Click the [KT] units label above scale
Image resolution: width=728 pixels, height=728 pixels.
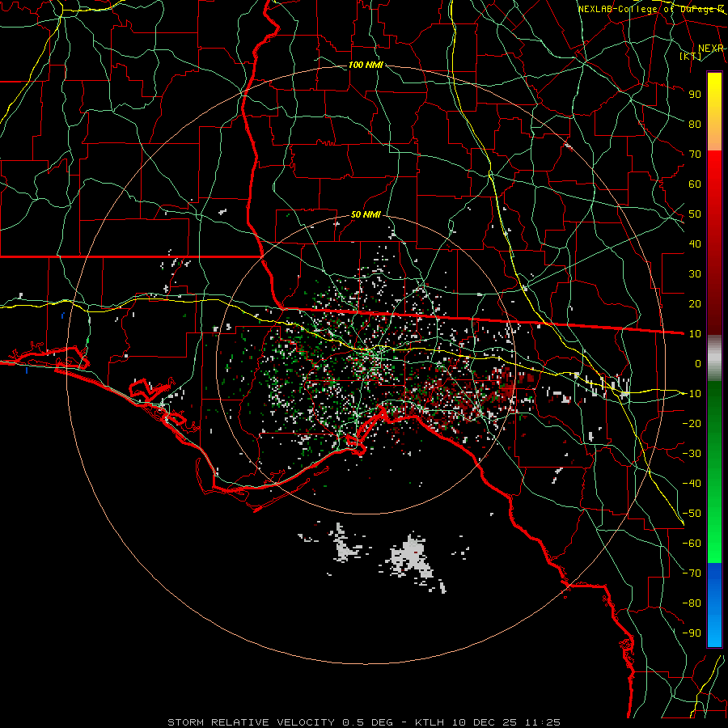coord(690,56)
